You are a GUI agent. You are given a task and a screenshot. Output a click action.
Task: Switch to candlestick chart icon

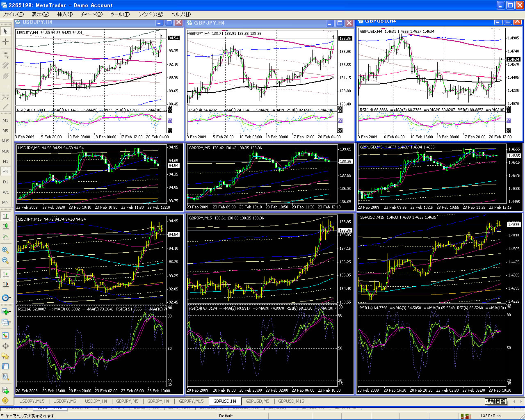[5, 227]
